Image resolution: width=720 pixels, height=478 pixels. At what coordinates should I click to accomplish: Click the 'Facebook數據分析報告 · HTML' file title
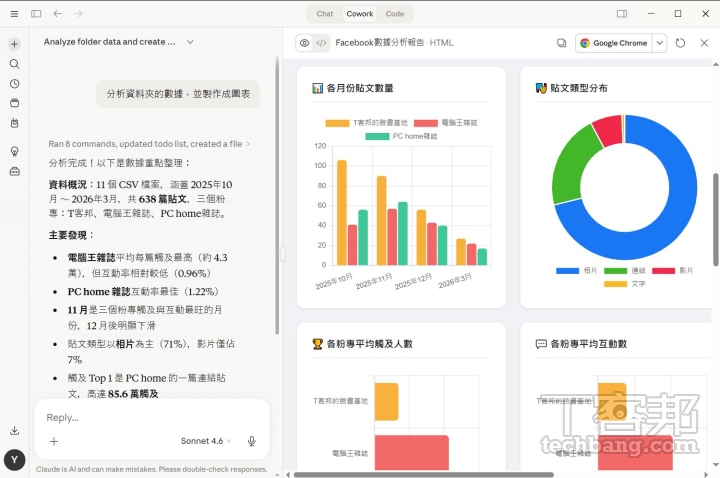click(x=394, y=43)
